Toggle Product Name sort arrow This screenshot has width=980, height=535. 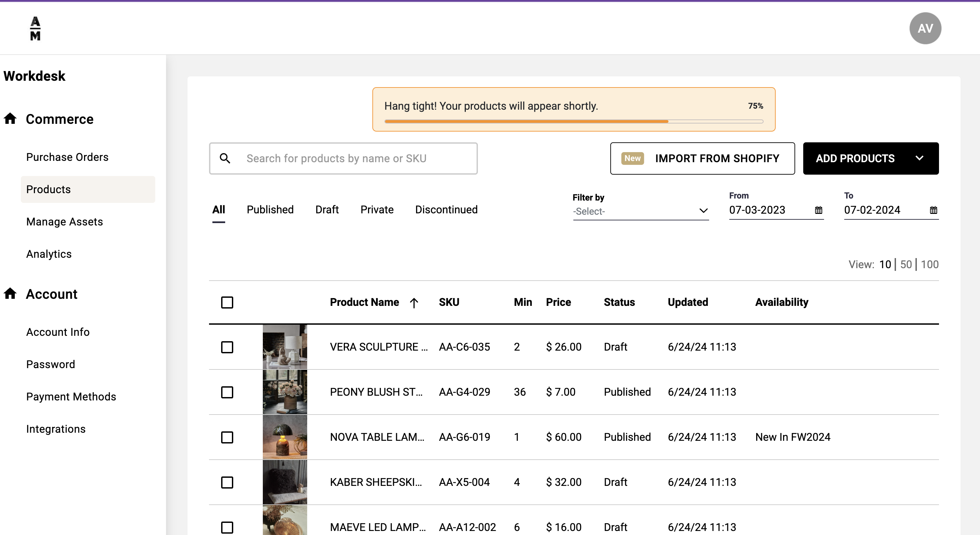click(414, 303)
